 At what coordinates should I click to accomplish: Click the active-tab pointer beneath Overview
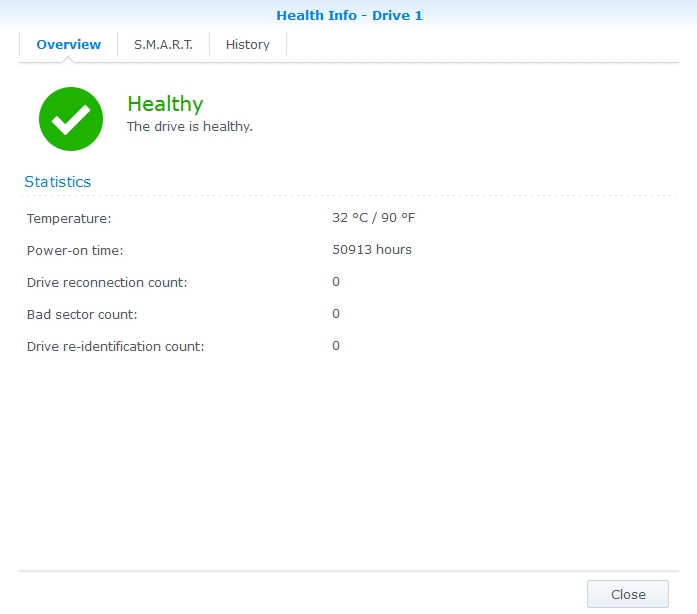tap(69, 59)
